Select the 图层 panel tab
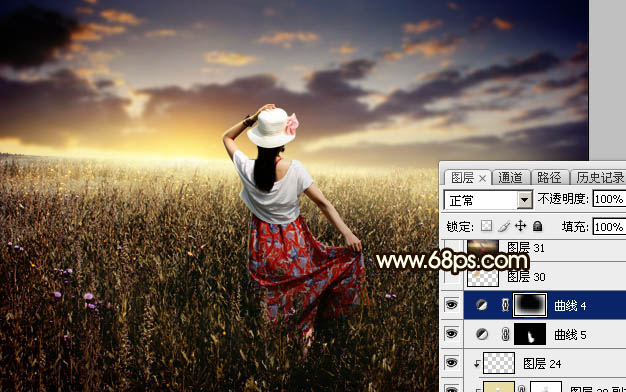The height and width of the screenshot is (392, 626). point(462,178)
